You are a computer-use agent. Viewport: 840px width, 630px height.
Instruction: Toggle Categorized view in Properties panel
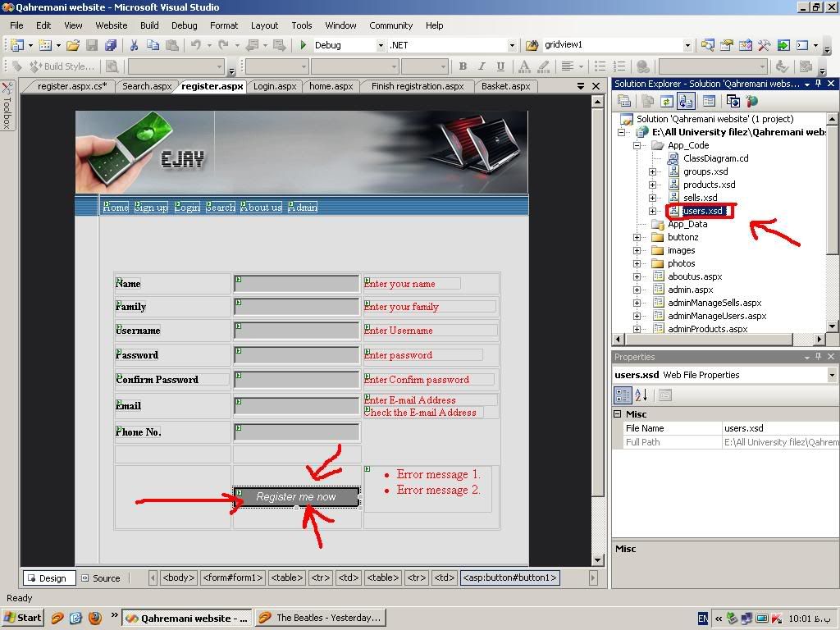click(x=623, y=395)
